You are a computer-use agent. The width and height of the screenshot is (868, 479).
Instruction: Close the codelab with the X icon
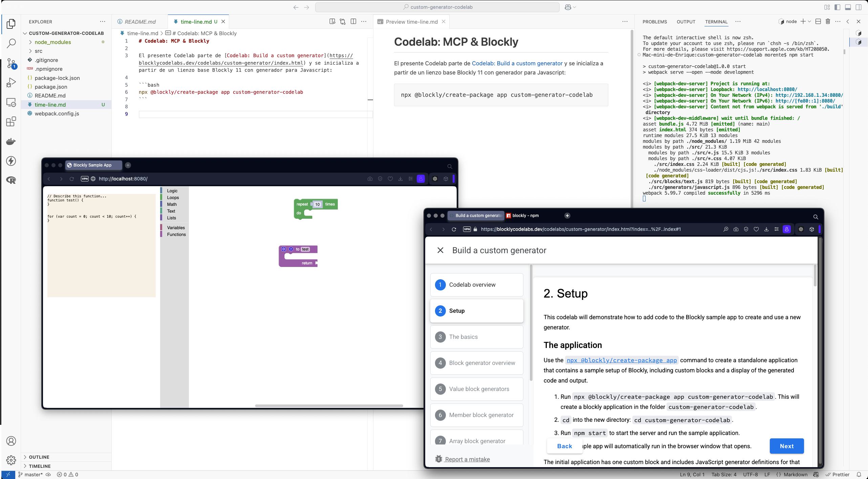point(440,250)
